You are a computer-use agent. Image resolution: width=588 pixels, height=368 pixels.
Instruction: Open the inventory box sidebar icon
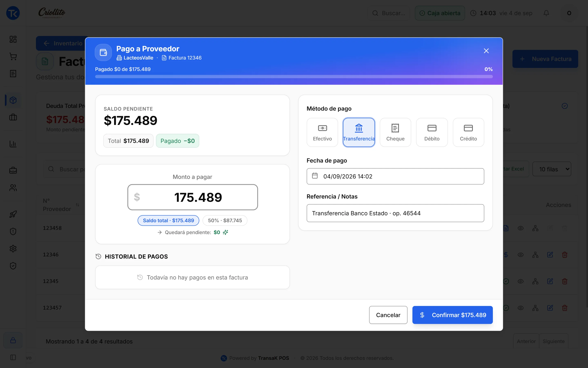click(13, 100)
